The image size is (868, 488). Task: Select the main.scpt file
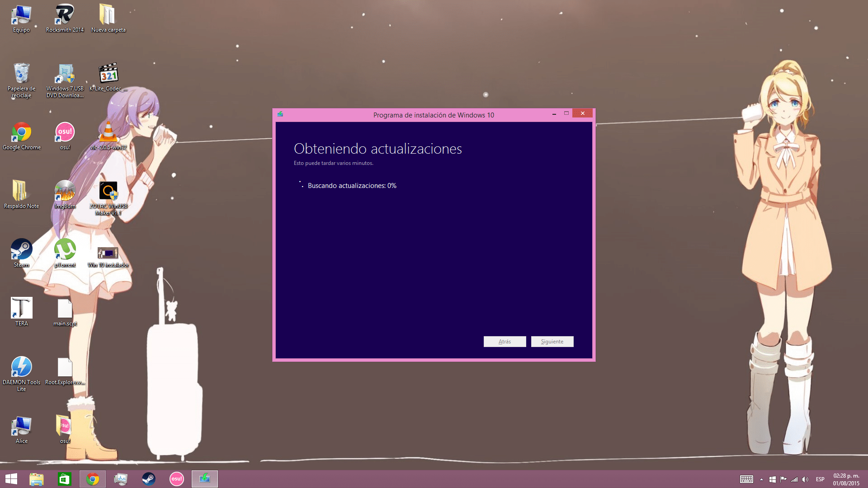[x=65, y=312]
